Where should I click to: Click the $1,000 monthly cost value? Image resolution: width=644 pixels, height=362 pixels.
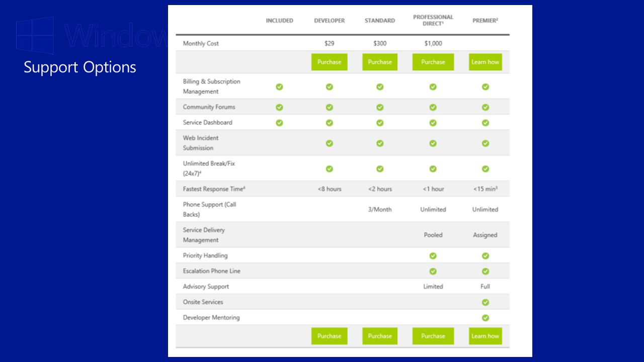click(x=433, y=43)
